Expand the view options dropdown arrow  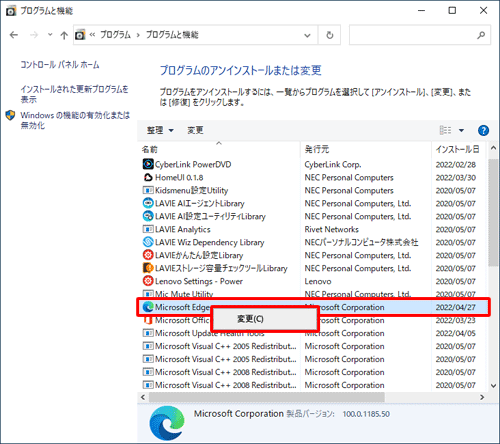pos(461,130)
